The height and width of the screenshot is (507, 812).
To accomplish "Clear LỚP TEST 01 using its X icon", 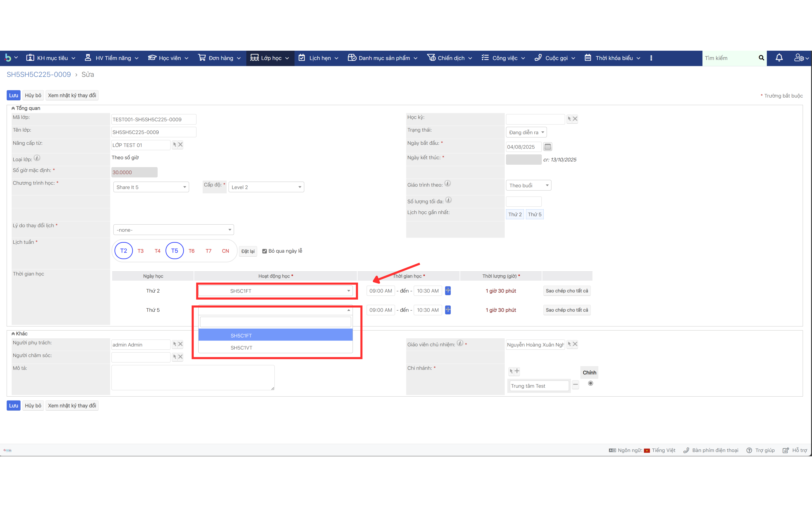I will 181,144.
